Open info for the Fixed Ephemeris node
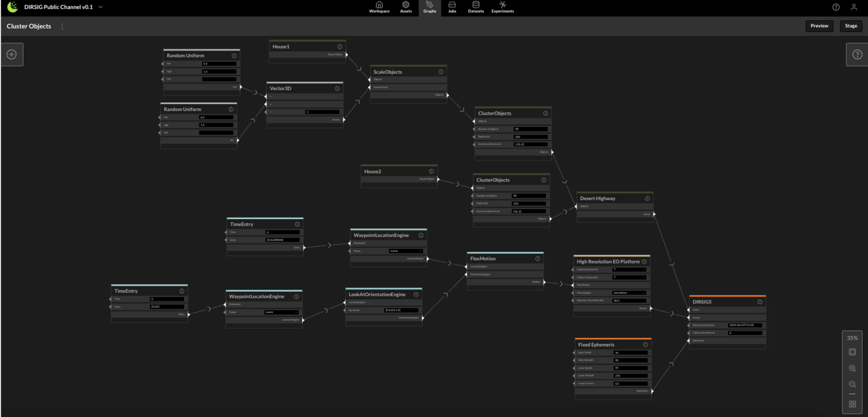The width and height of the screenshot is (868, 417). [x=645, y=345]
